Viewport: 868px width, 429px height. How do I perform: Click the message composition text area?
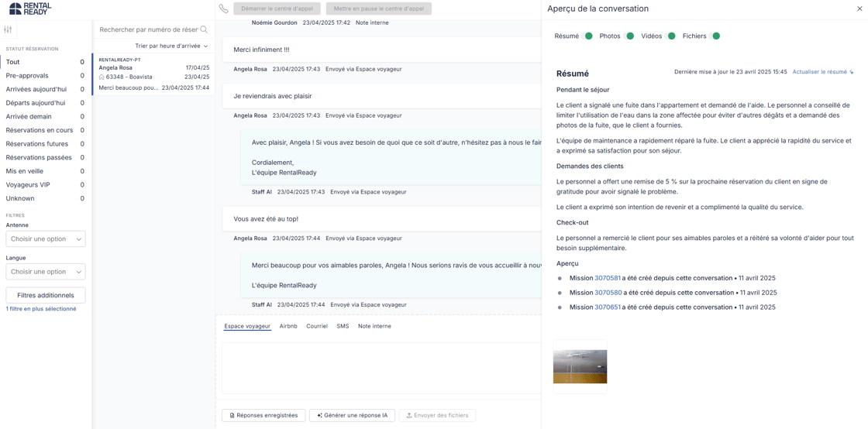pos(381,368)
